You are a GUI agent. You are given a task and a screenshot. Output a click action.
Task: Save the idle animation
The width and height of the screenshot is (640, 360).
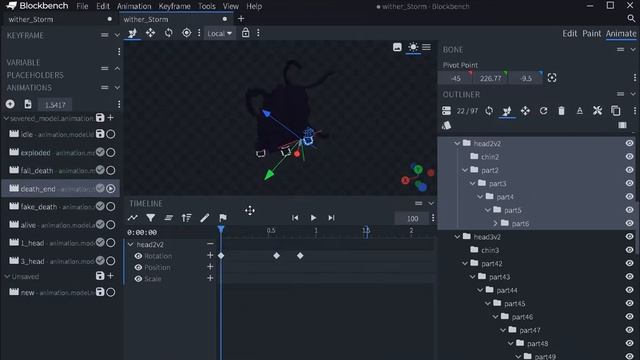[100, 134]
